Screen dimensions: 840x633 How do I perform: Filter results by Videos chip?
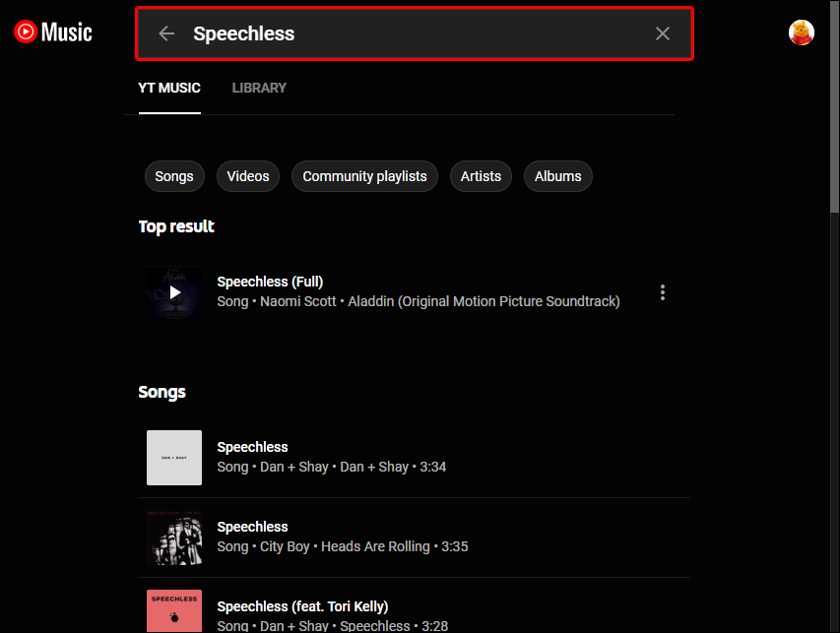pos(248,176)
